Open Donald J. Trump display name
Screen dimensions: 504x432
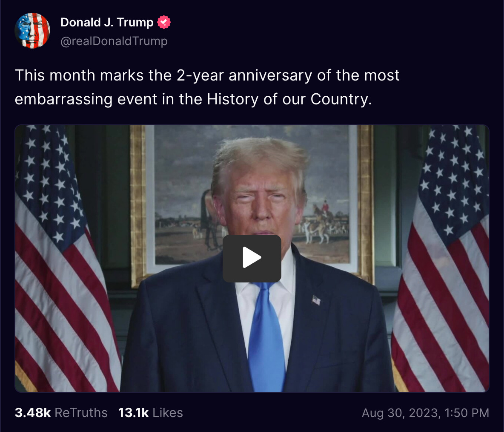click(107, 22)
